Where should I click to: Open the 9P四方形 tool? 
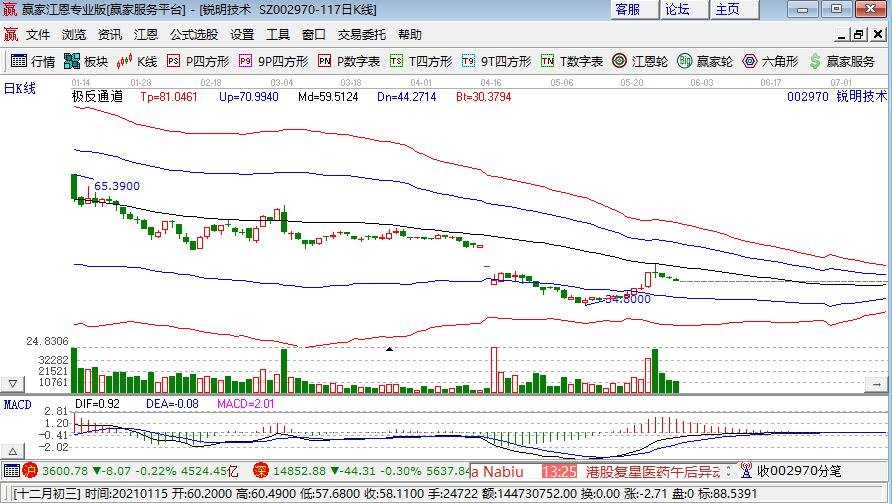(x=273, y=61)
